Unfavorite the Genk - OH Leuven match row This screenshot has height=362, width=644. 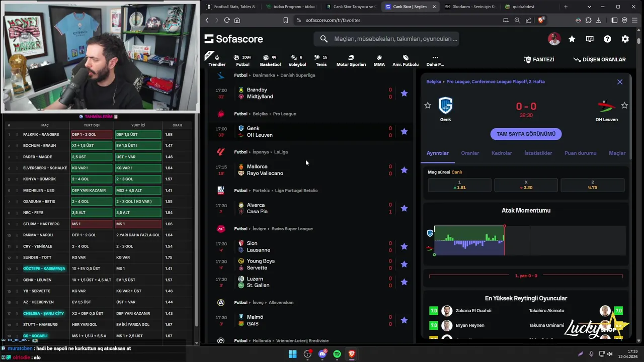coord(404,132)
